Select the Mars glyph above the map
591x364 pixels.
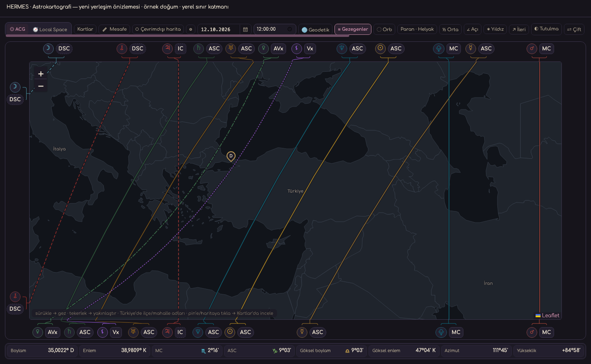532,48
